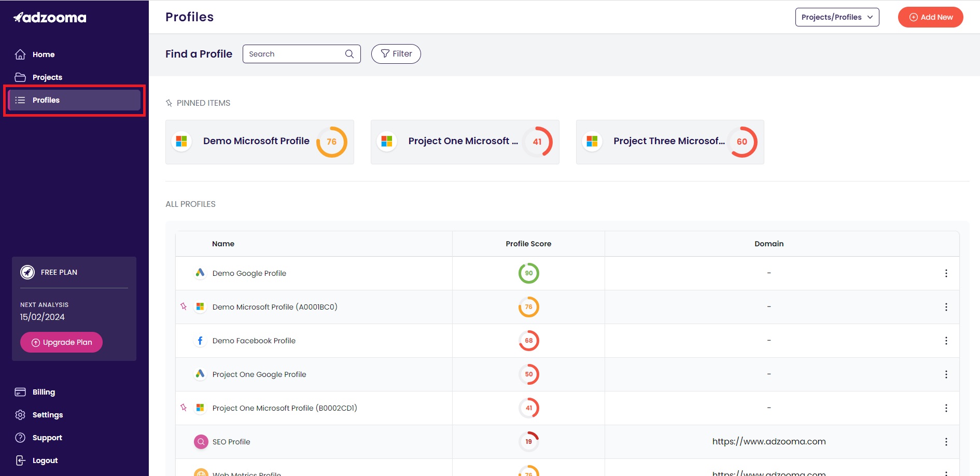Click the Facebook icon for Demo Facebook Profile
Screen dimensions: 980x476
pyautogui.click(x=200, y=341)
